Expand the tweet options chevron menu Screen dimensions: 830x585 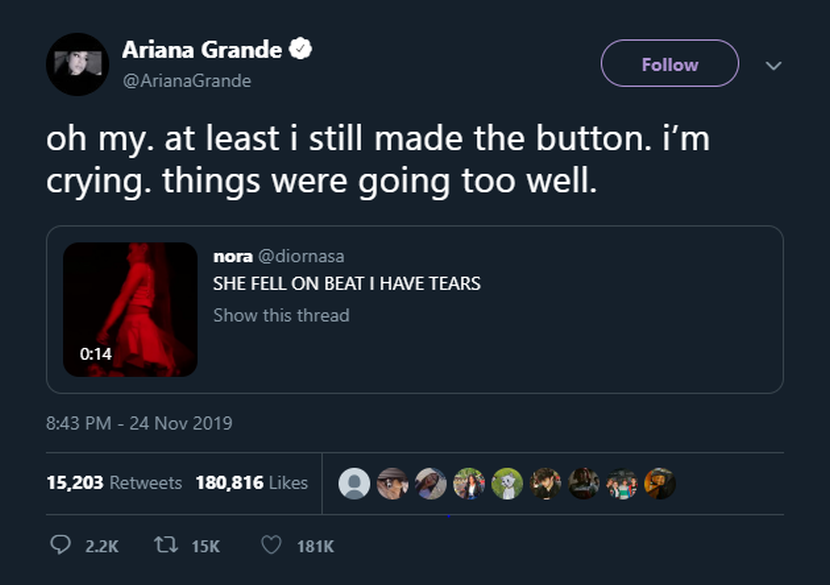tap(771, 65)
